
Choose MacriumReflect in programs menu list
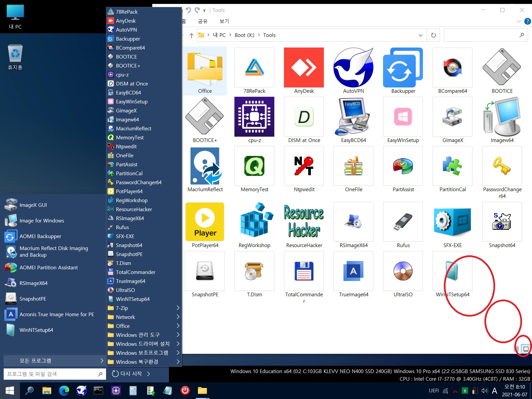144,128
